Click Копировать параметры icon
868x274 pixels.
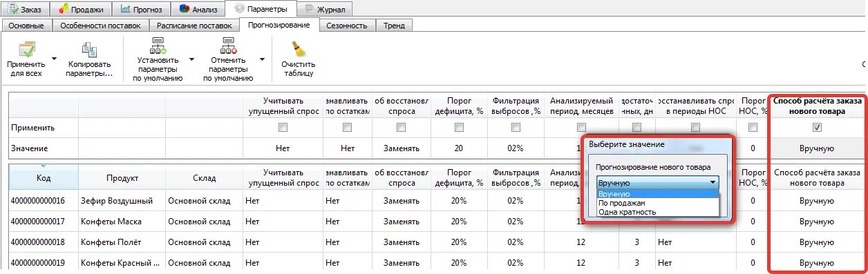pyautogui.click(x=89, y=49)
